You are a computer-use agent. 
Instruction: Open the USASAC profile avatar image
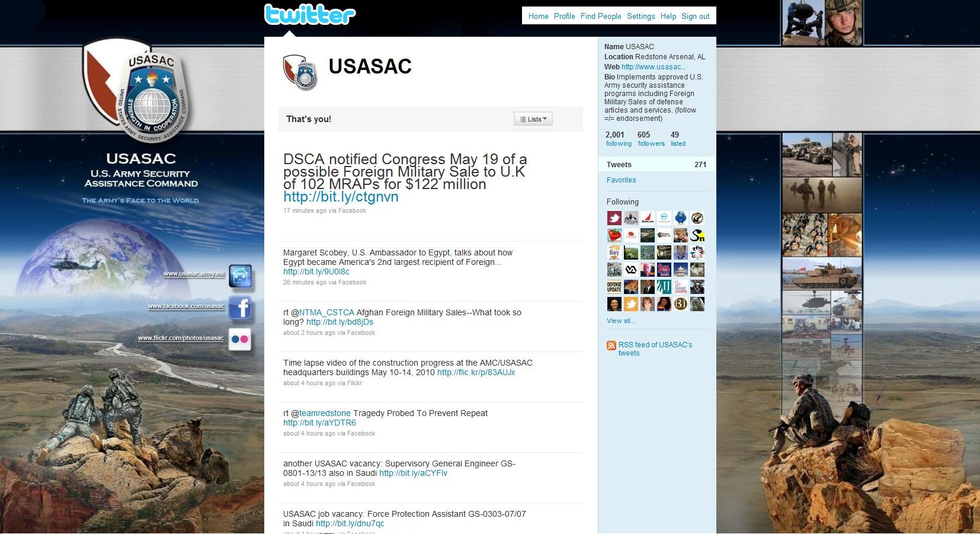[300, 72]
